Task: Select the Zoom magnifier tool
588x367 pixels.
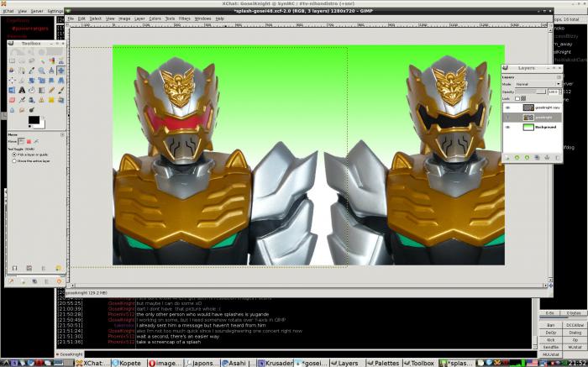Action: pyautogui.click(x=42, y=71)
